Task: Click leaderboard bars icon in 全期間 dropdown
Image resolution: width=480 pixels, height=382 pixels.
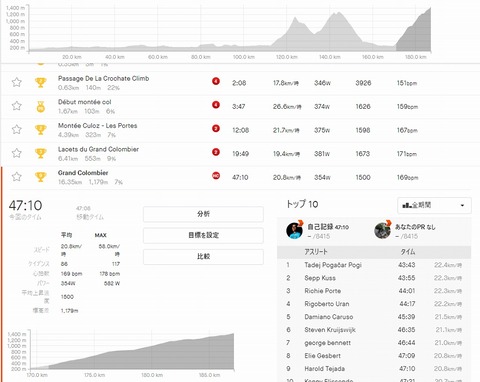Action: point(407,205)
